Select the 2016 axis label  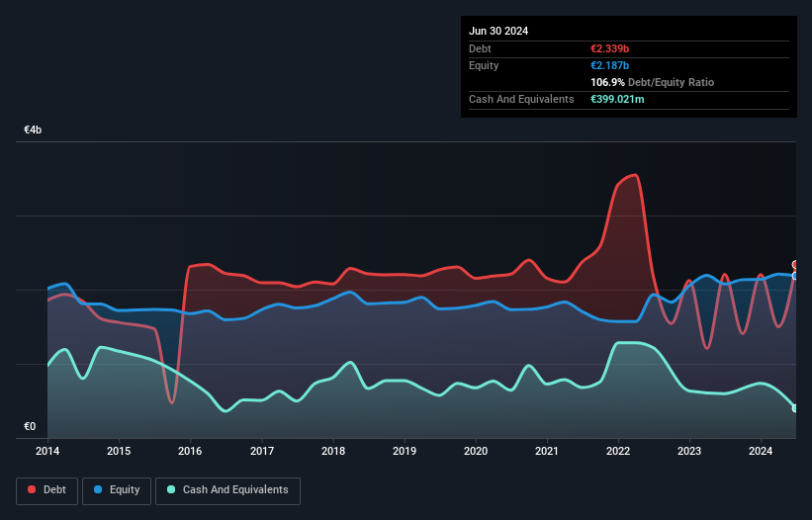190,451
